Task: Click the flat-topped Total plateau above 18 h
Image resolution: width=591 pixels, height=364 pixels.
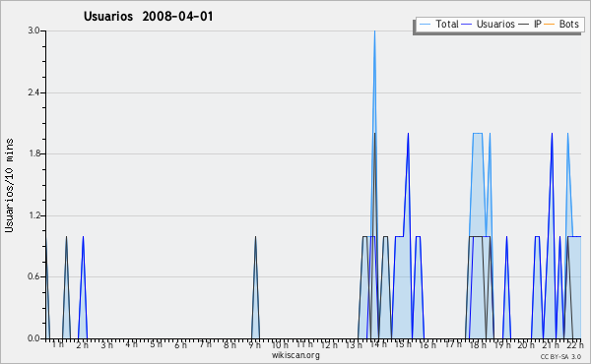Action: [x=478, y=133]
